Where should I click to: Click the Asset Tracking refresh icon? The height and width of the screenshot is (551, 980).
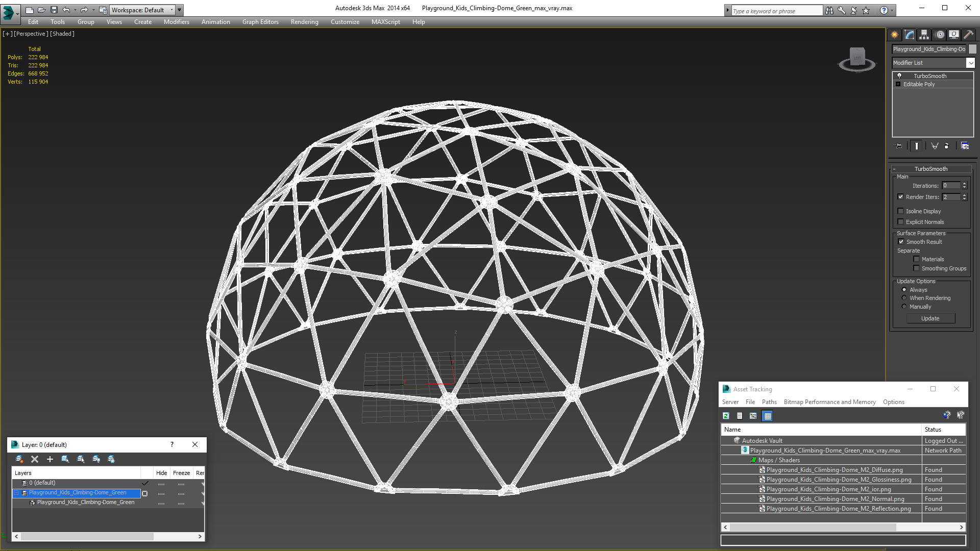pos(726,416)
